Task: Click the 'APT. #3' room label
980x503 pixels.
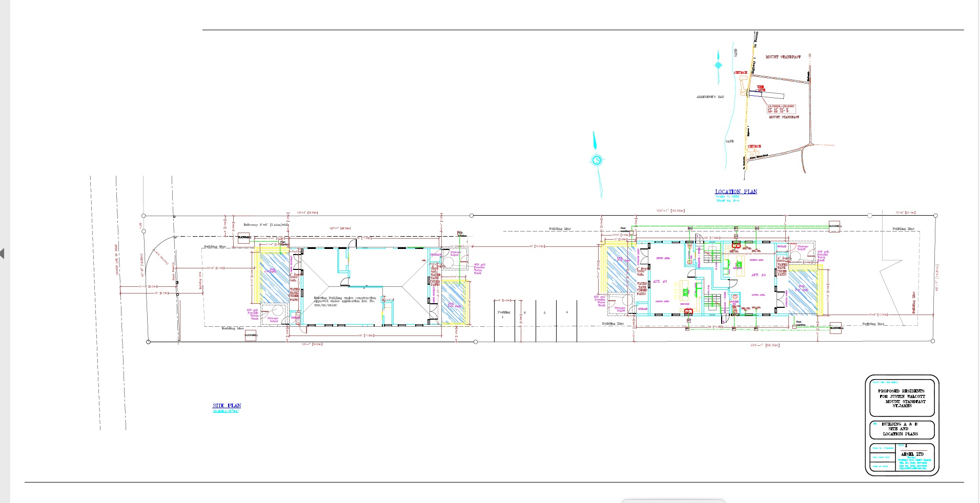Action: pos(660,282)
